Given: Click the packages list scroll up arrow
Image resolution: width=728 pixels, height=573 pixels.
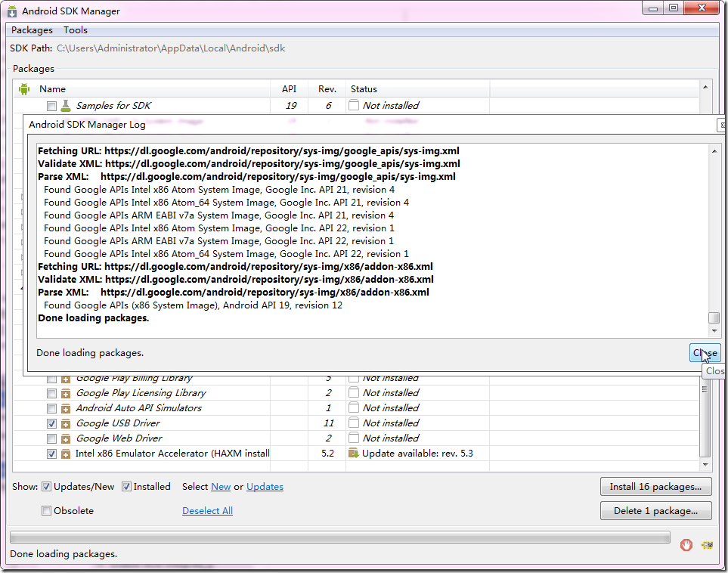Looking at the screenshot, I should pyautogui.click(x=705, y=87).
